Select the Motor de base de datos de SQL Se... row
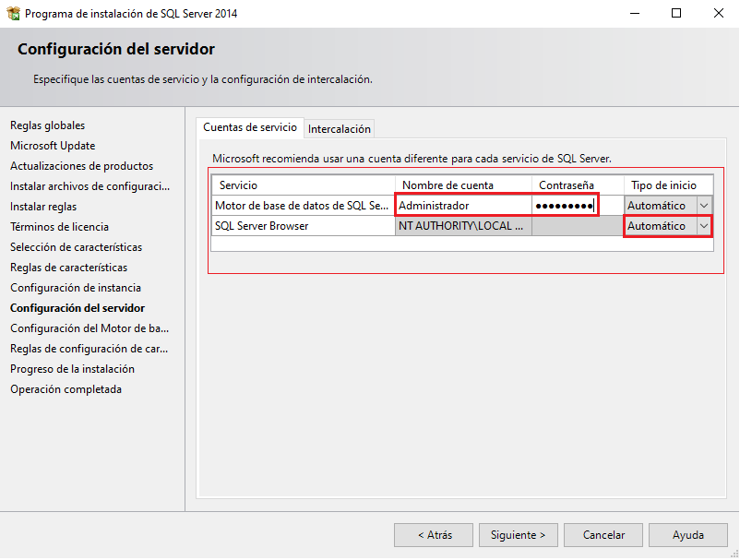Image resolution: width=740 pixels, height=560 pixels. point(303,206)
